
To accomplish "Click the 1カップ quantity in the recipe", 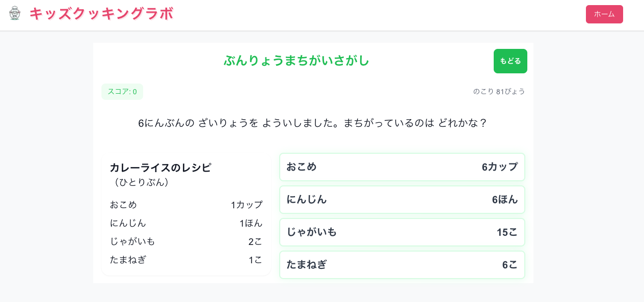I will [247, 205].
